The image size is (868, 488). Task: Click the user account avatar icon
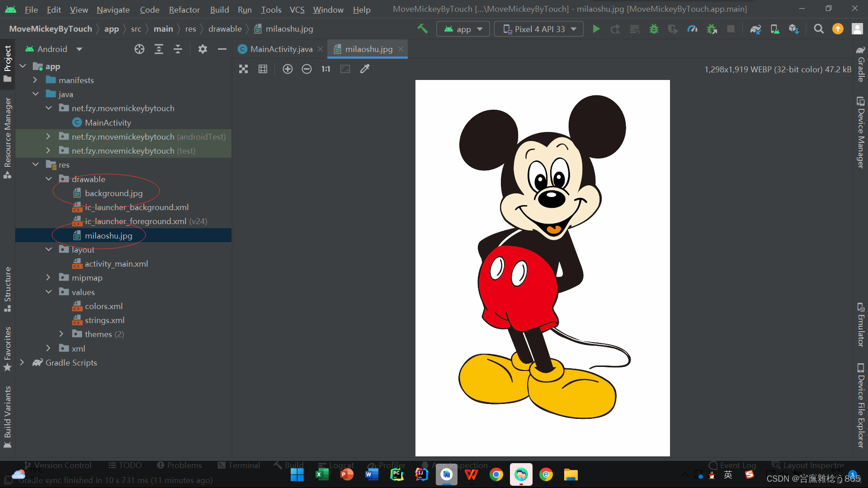click(x=857, y=29)
